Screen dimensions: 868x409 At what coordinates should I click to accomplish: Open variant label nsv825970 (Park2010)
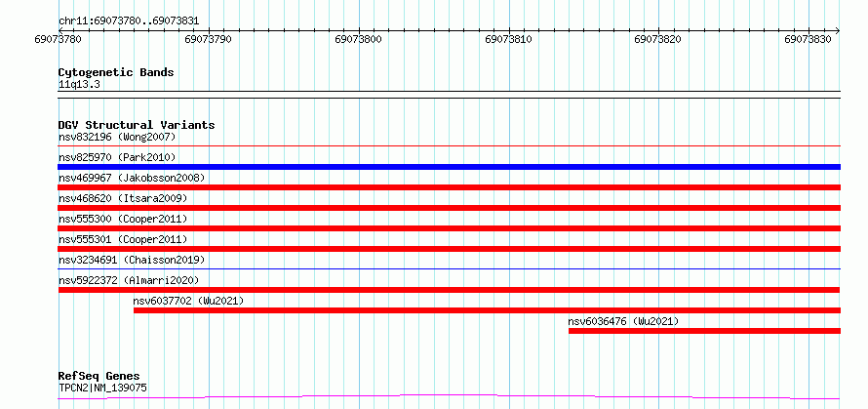point(117,157)
